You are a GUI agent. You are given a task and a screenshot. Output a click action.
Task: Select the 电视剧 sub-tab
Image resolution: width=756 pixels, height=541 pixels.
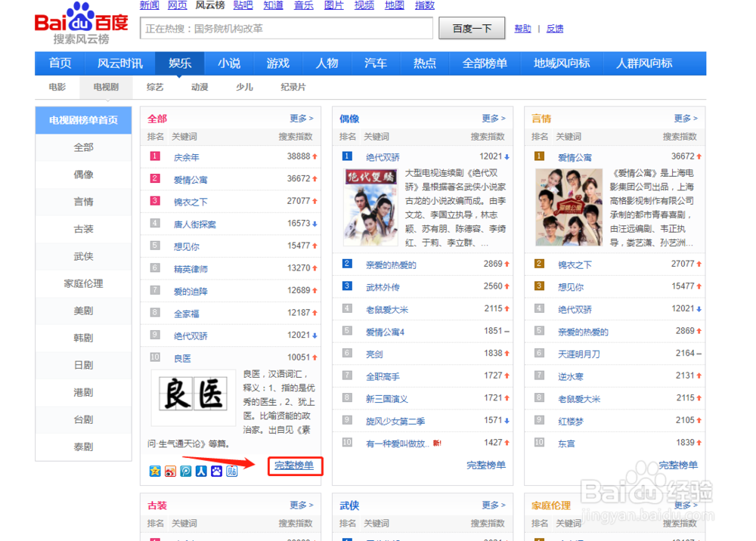106,87
